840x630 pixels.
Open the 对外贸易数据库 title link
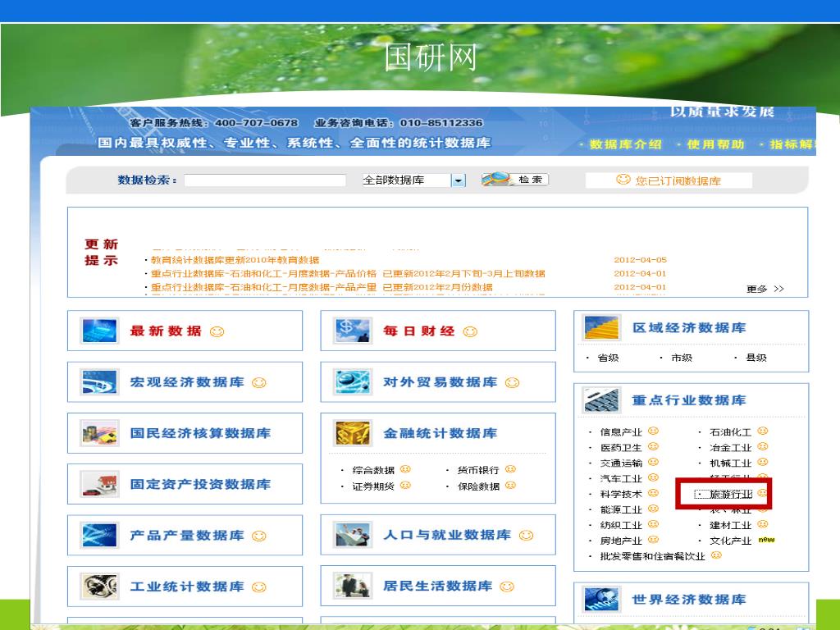441,382
